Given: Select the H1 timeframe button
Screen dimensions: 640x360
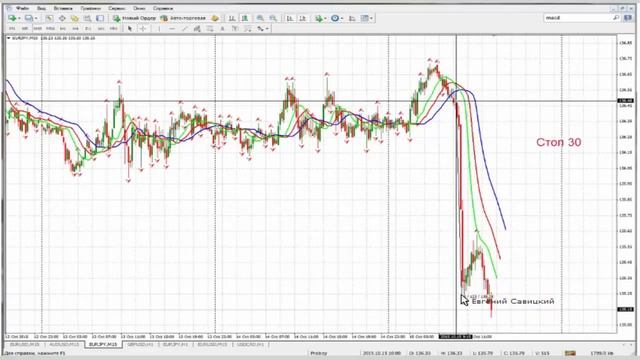Looking at the screenshot, I should (63, 29).
